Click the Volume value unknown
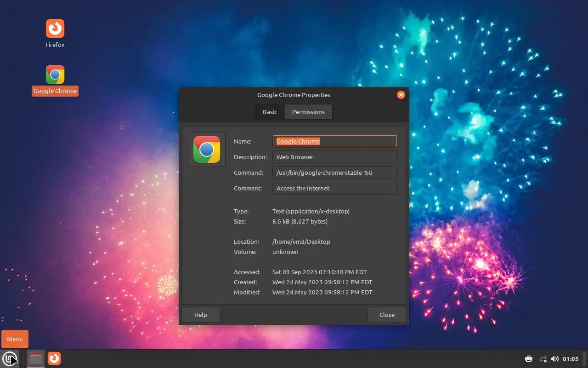The width and height of the screenshot is (588, 368). coord(285,252)
